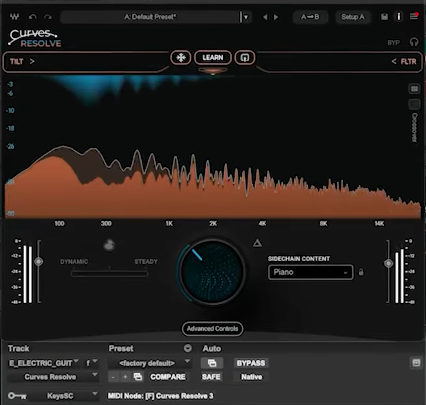Toggle the lock icon beside Piano
Image resolution: width=426 pixels, height=405 pixels.
click(361, 272)
